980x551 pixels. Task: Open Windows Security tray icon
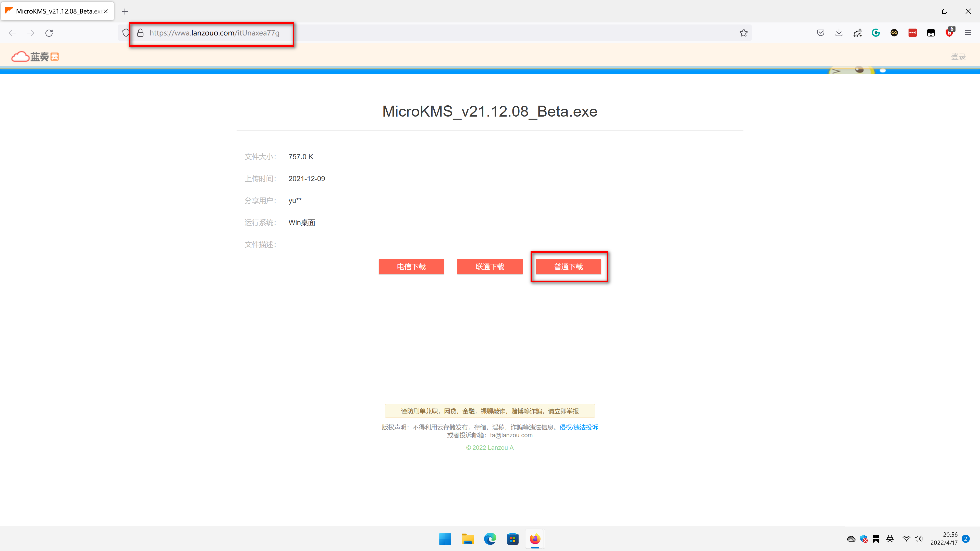point(864,539)
